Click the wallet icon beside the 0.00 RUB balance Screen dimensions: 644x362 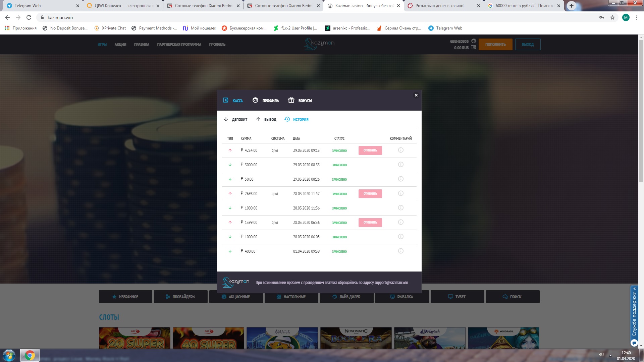[474, 48]
